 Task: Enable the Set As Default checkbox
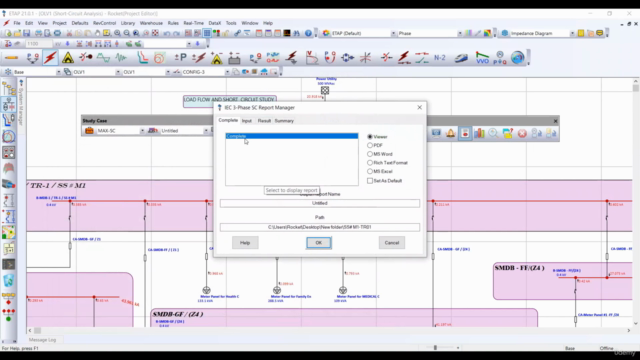pos(370,180)
